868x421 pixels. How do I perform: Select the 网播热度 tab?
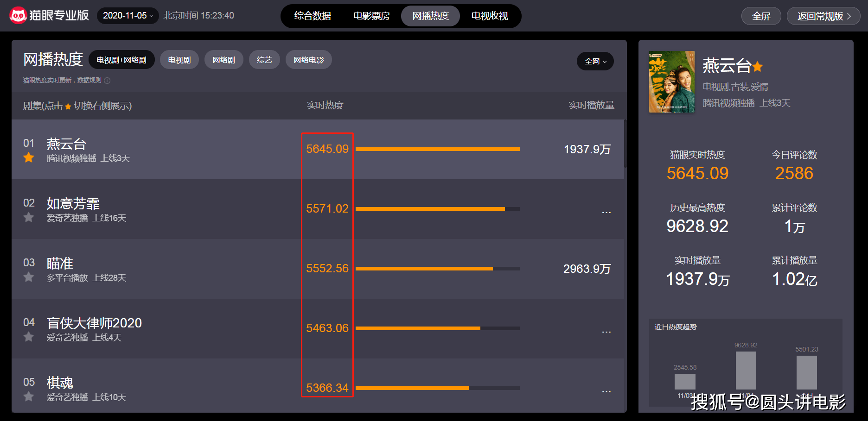(x=430, y=16)
